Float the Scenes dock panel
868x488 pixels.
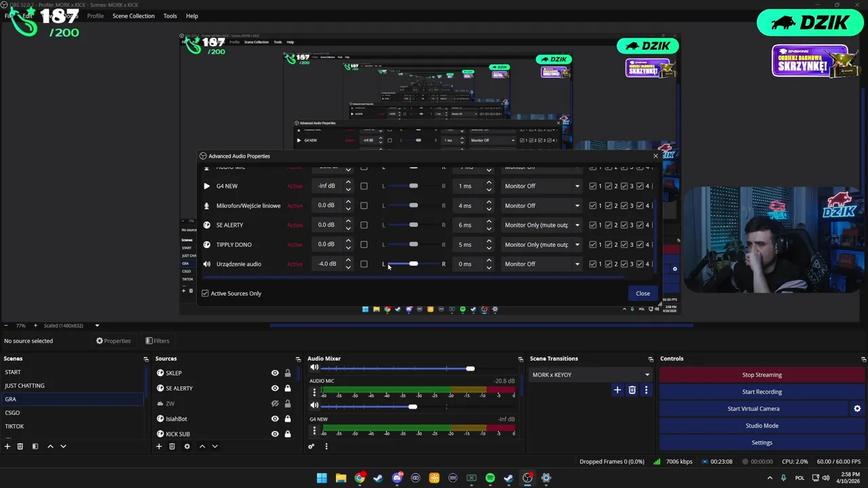[x=146, y=359]
